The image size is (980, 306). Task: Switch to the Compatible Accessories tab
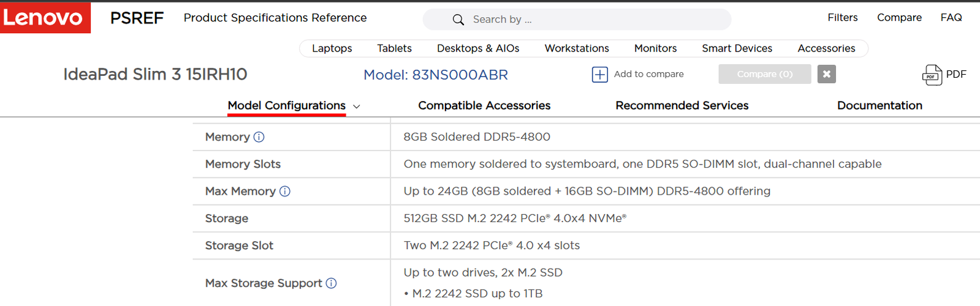(484, 105)
